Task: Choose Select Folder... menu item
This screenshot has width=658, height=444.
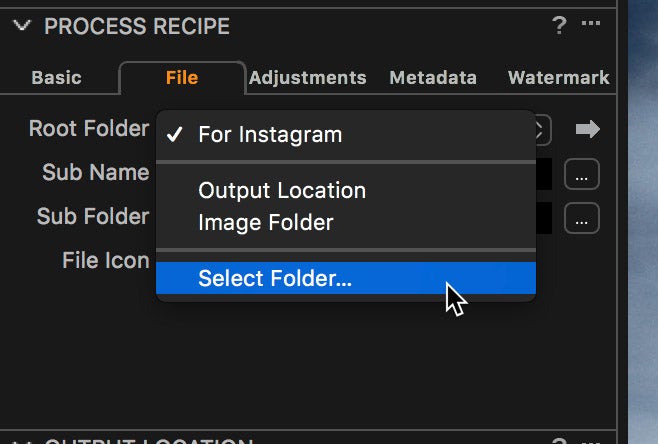Action: (346, 278)
